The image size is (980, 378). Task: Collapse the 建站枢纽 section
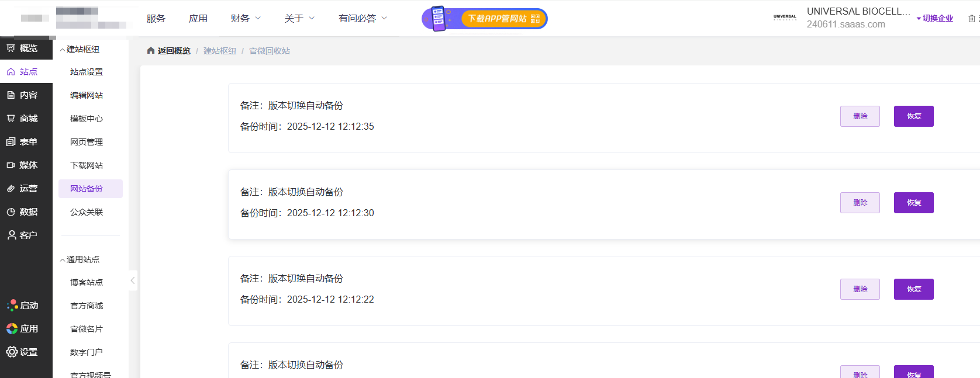63,50
